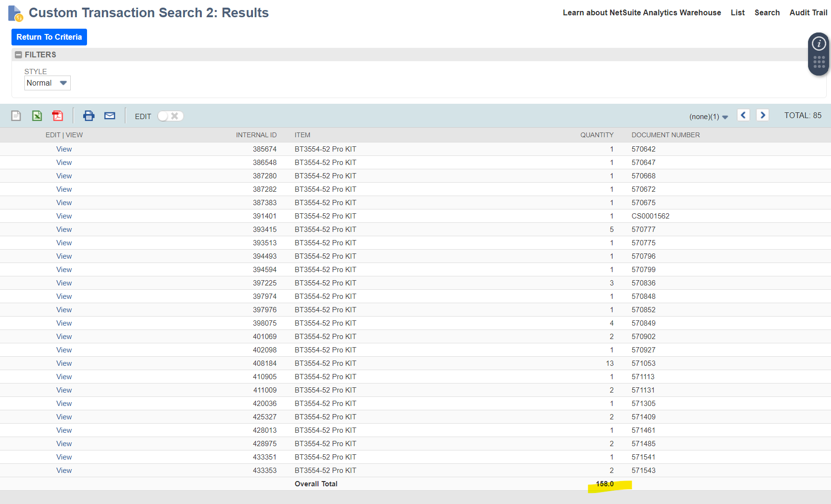This screenshot has height=504, width=831.
Task: Export results as CSV file icon
Action: point(16,116)
